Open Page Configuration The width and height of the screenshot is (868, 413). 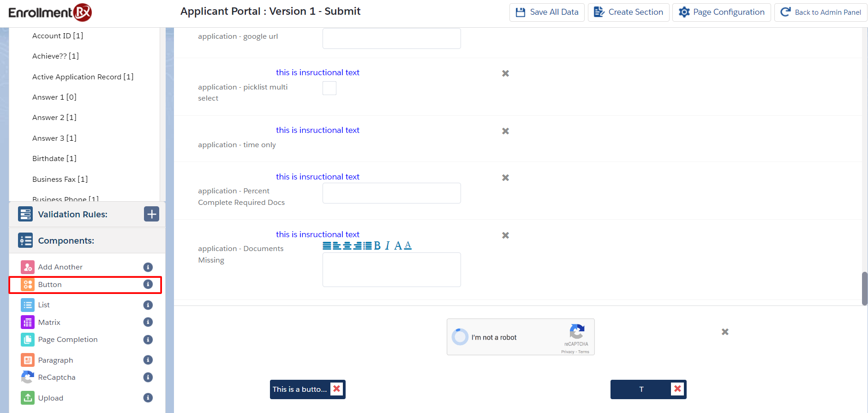[x=721, y=12]
